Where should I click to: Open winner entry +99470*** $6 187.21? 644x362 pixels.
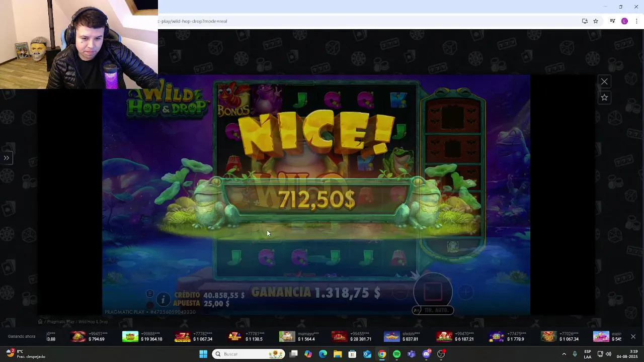(x=456, y=336)
